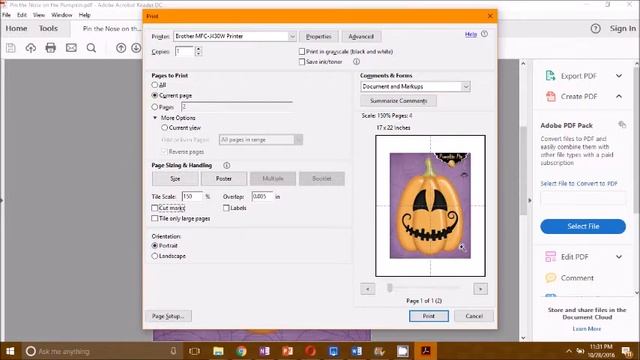Image resolution: width=640 pixels, height=360 pixels.
Task: Click the Edit PDF icon in right panel
Action: click(550, 256)
